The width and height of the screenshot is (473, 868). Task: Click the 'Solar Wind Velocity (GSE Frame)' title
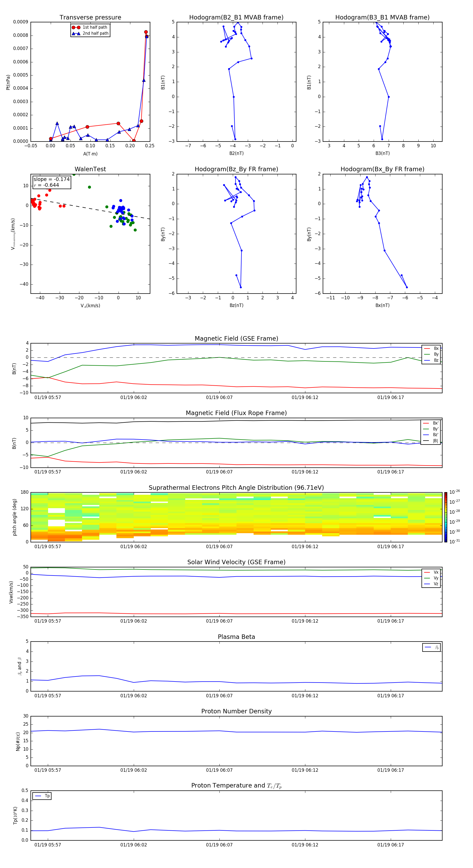tap(236, 562)
